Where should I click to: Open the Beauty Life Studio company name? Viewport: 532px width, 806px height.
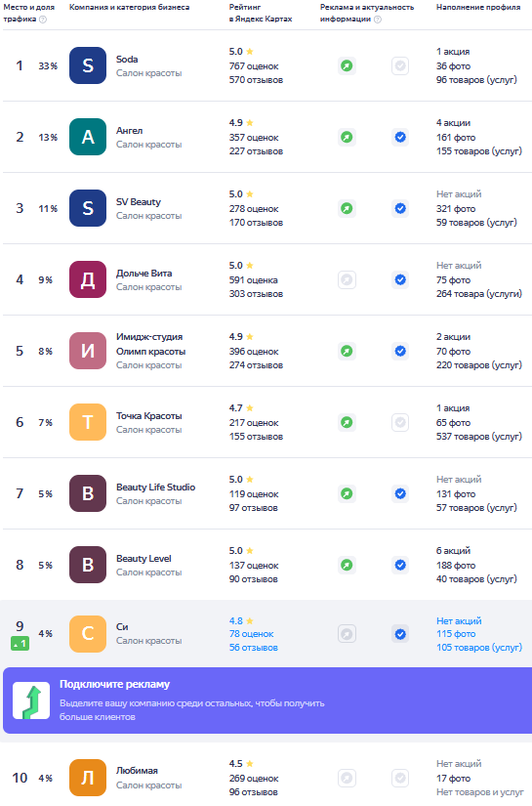tap(155, 487)
